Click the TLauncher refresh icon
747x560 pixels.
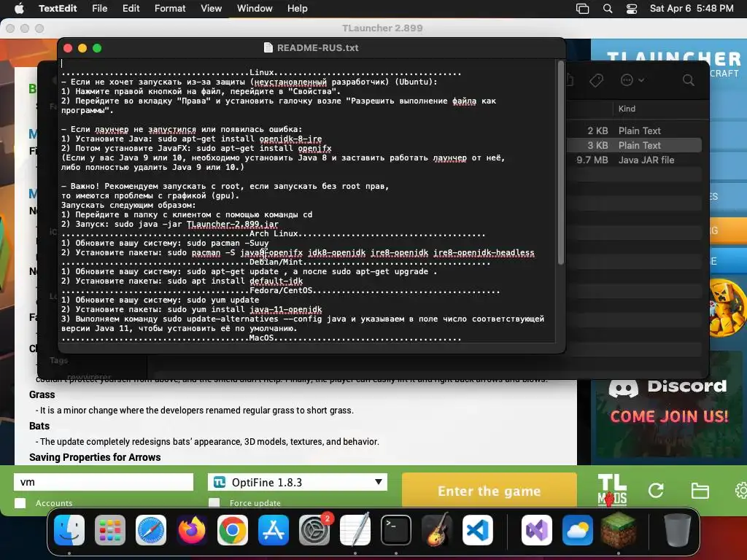point(656,491)
